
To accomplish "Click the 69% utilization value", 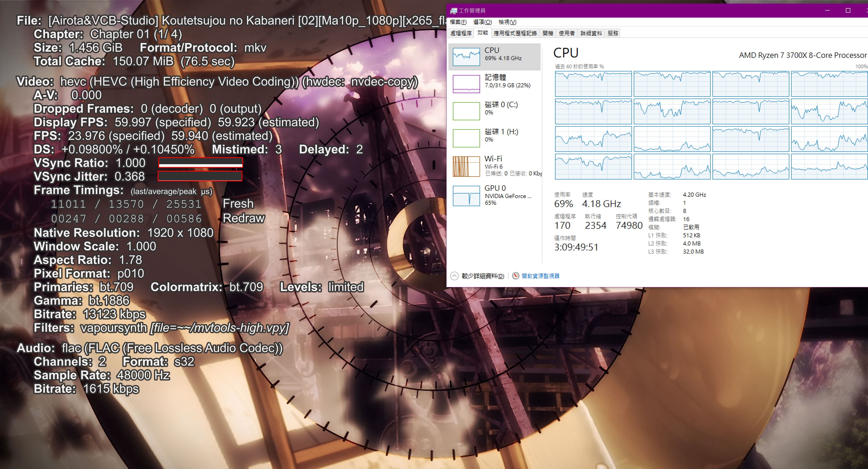I will [x=563, y=203].
